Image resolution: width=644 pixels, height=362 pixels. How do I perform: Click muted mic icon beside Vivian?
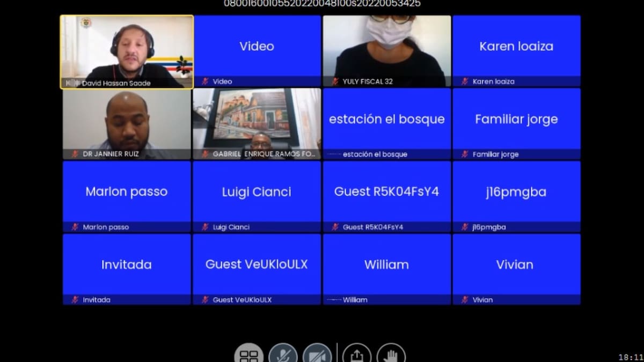coord(465,300)
